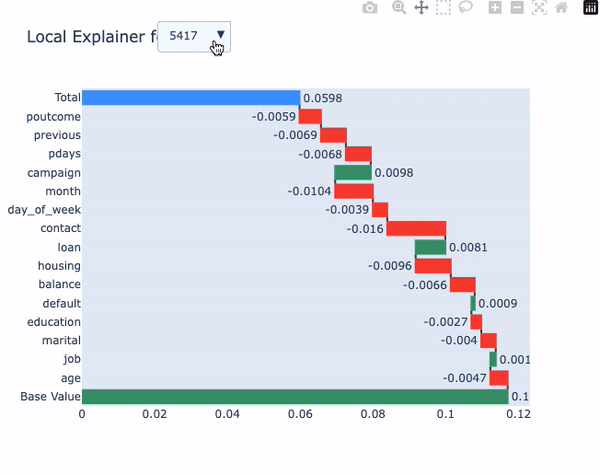
Task: Click the education value label -0.0027
Action: pos(446,322)
